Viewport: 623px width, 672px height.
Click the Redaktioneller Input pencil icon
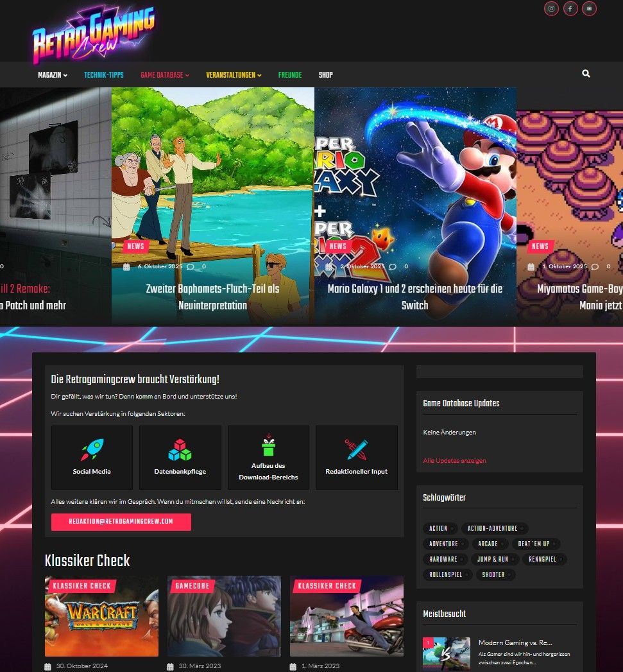(356, 449)
